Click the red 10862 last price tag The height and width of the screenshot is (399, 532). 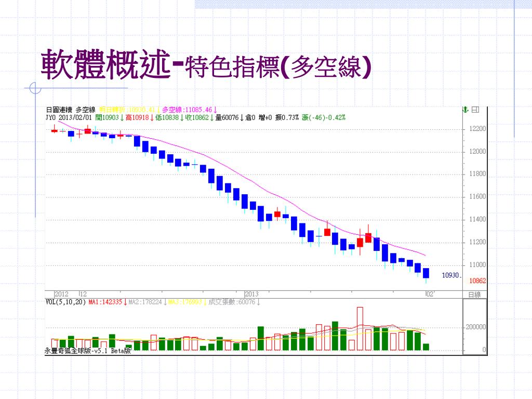tap(477, 281)
